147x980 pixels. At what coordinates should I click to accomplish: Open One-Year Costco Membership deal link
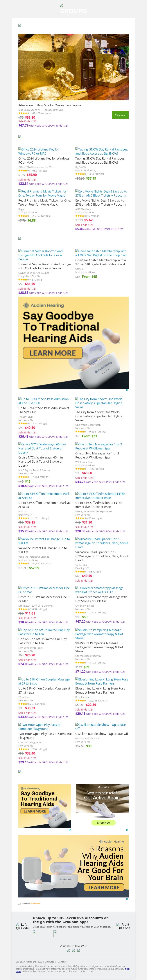click(x=101, y=253)
